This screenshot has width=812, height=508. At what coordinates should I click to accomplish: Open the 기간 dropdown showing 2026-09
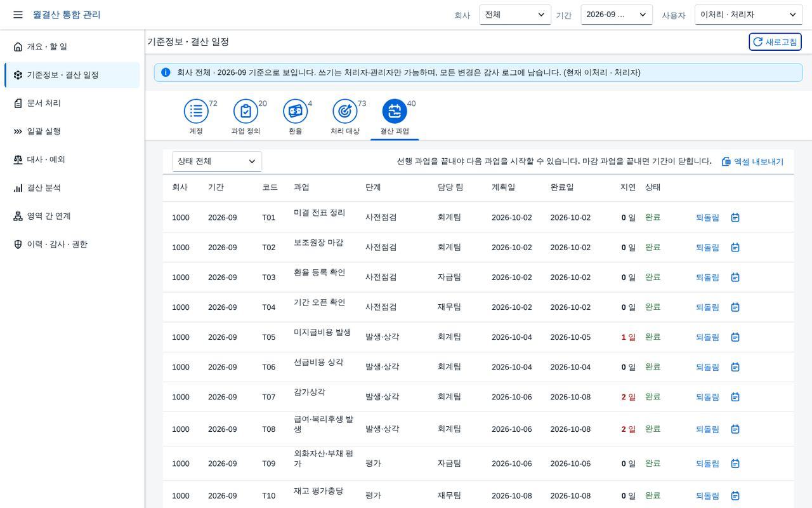pos(617,15)
